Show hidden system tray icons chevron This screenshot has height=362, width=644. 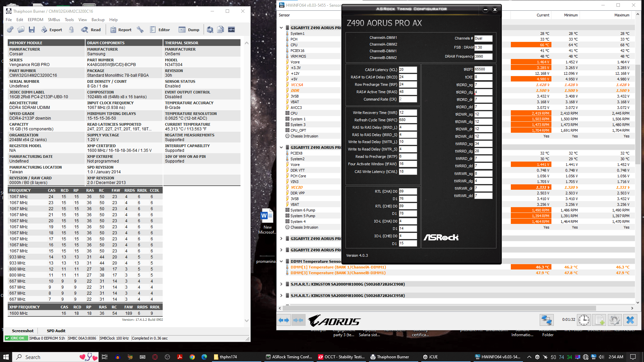[x=529, y=357]
